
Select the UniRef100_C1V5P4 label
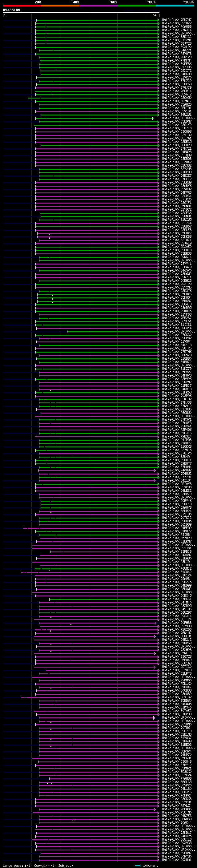tap(177, 342)
